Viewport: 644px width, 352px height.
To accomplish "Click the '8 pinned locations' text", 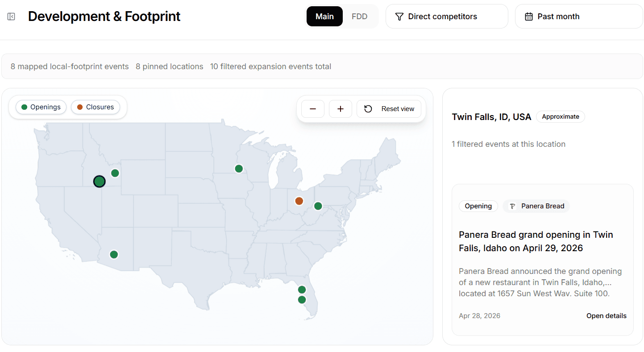I will tap(170, 66).
